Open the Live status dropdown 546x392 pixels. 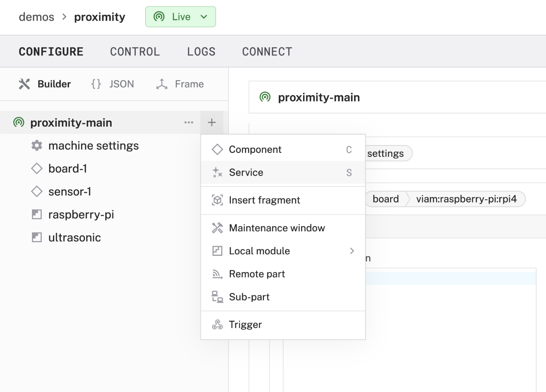click(180, 17)
